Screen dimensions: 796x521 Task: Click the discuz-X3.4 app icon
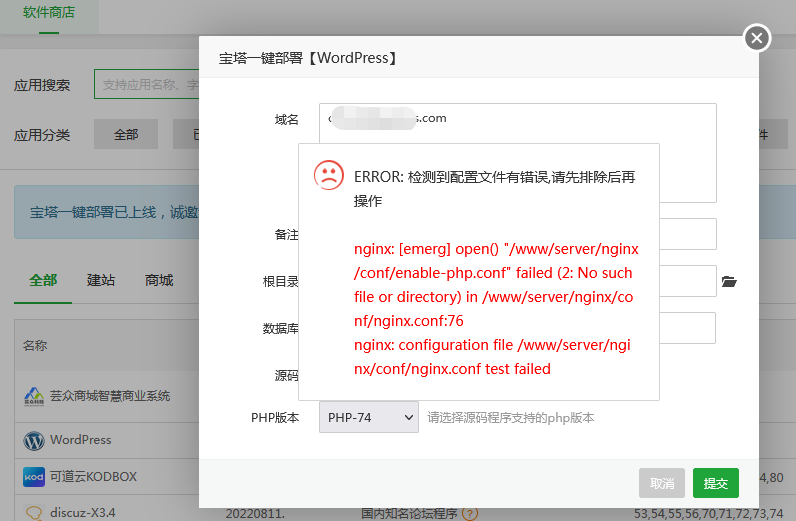click(34, 512)
